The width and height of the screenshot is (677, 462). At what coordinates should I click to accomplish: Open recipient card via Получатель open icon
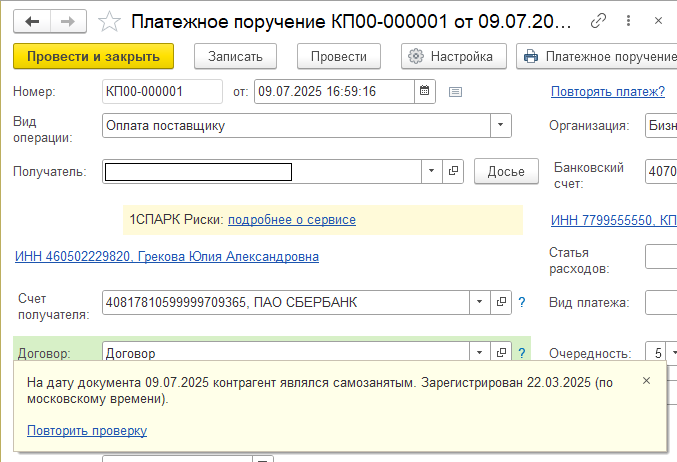(453, 171)
